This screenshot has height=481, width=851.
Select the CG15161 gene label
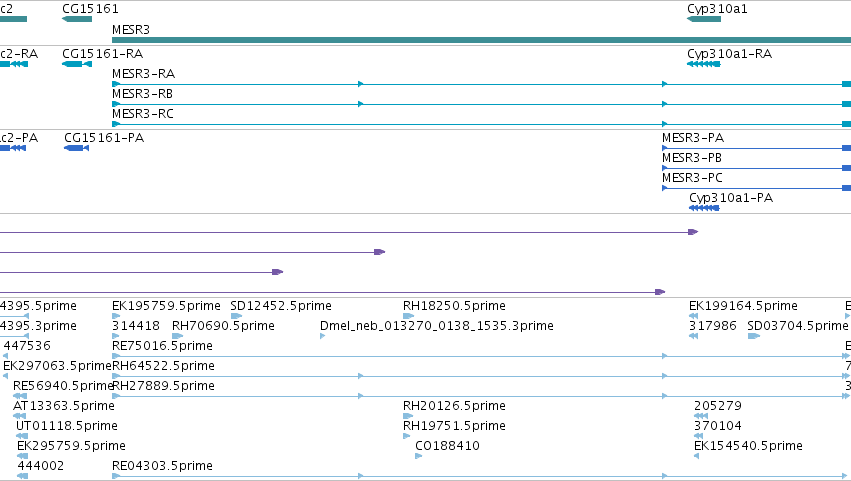click(90, 9)
